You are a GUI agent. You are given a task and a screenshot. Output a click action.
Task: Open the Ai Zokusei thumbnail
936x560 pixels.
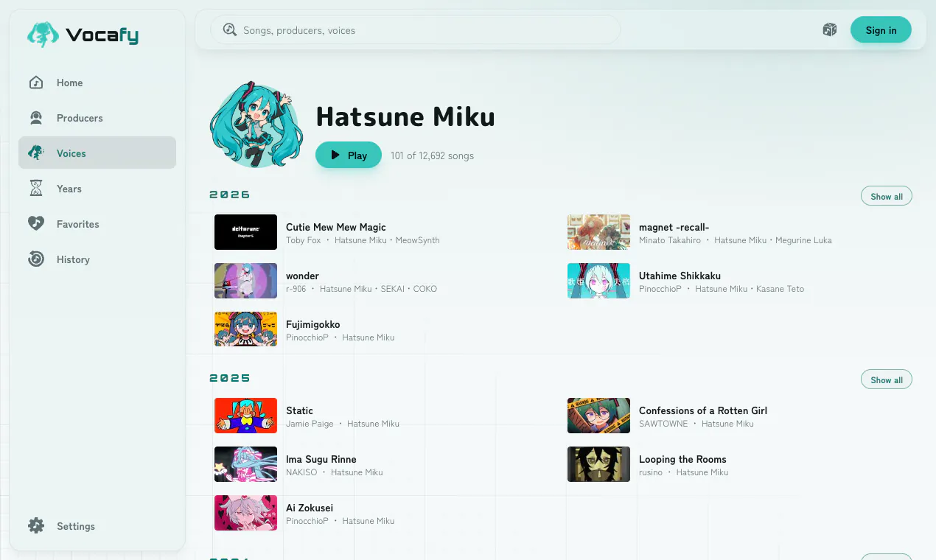[x=245, y=513]
